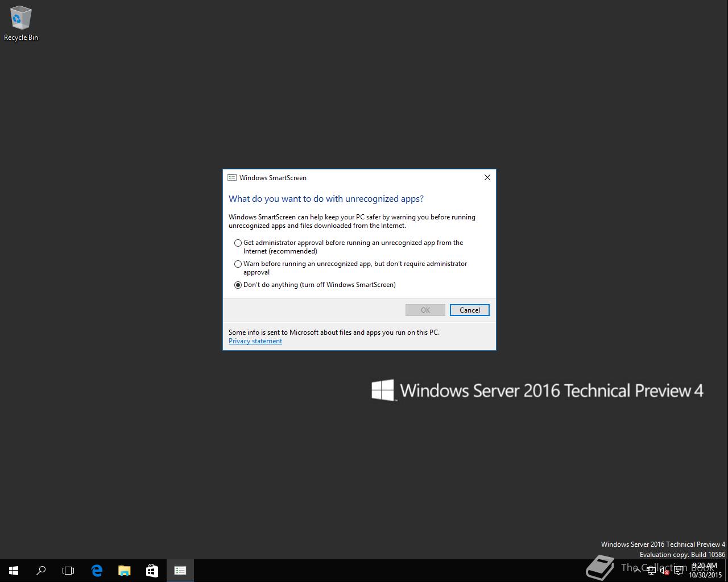This screenshot has width=728, height=582.
Task: Open the Windows Start menu
Action: 14,571
